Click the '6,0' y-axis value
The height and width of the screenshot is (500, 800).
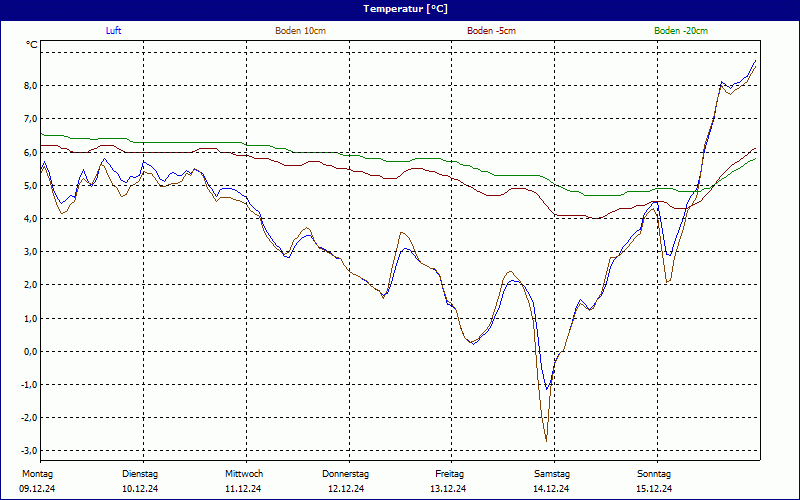point(32,153)
